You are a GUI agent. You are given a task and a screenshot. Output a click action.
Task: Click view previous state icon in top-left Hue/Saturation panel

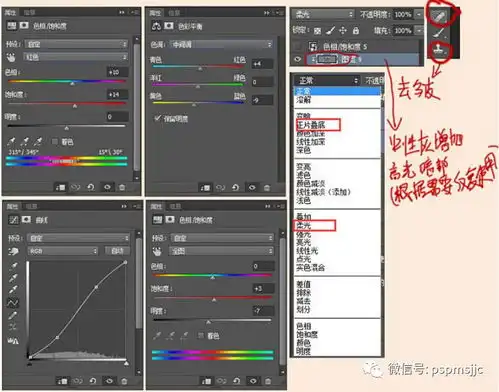[75, 187]
